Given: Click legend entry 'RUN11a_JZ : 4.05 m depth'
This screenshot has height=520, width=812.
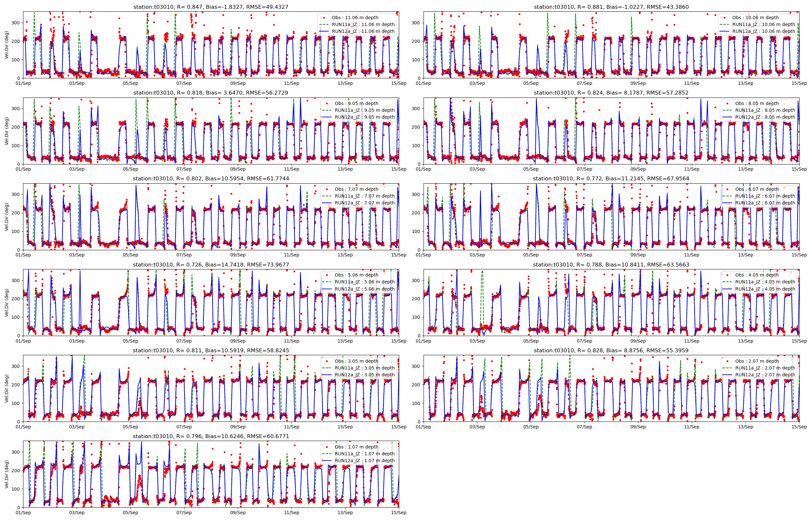Looking at the screenshot, I should (765, 282).
